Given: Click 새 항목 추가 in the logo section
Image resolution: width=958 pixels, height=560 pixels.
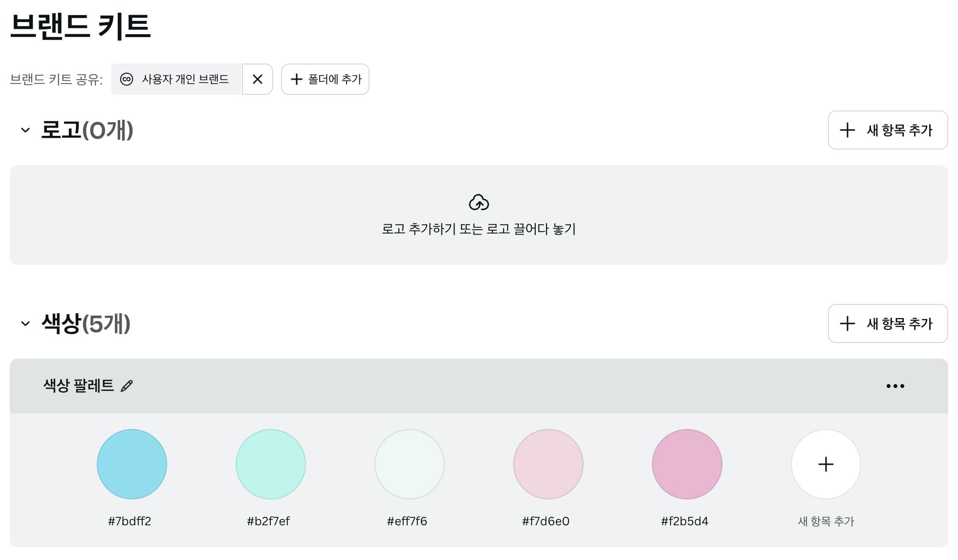Looking at the screenshot, I should pyautogui.click(x=888, y=130).
